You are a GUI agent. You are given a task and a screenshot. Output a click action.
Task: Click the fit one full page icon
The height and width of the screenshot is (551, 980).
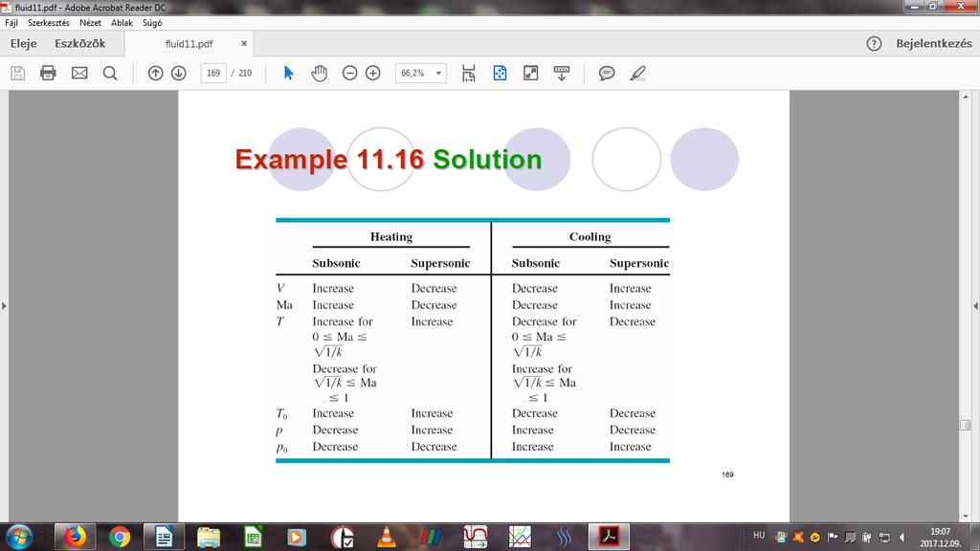[x=500, y=73]
